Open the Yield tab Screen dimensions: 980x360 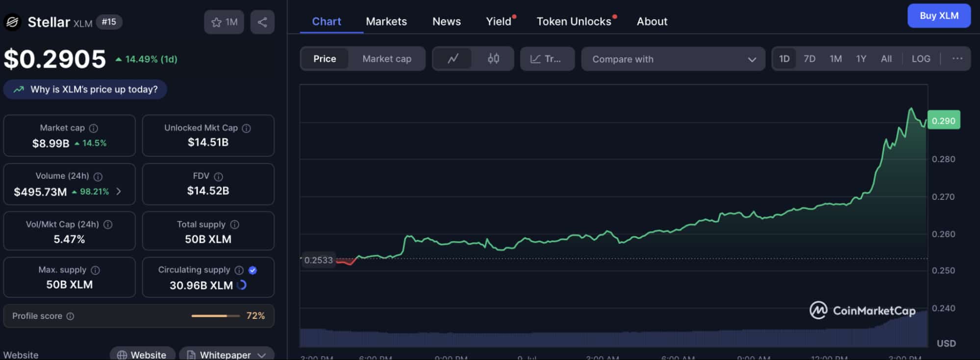[x=499, y=22]
